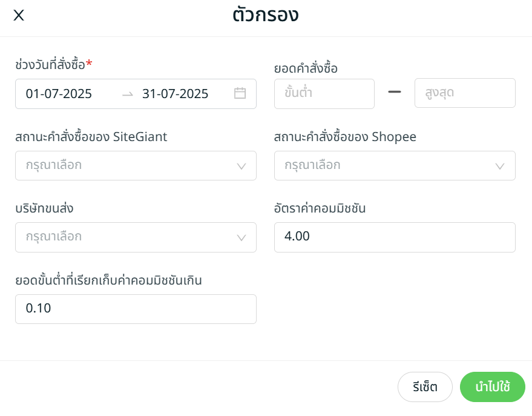Open the บริษัทขนส่ง courier dropdown
The width and height of the screenshot is (532, 416).
(x=127, y=237)
